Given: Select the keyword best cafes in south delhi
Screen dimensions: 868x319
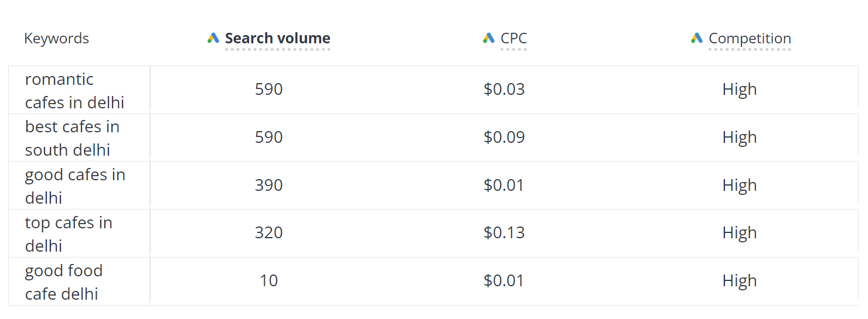Looking at the screenshot, I should point(72,138).
